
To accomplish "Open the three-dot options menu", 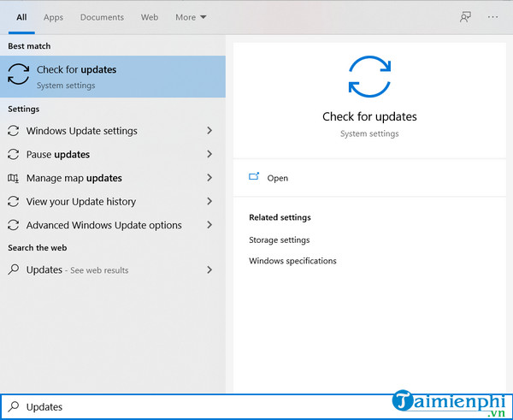I will click(x=492, y=17).
